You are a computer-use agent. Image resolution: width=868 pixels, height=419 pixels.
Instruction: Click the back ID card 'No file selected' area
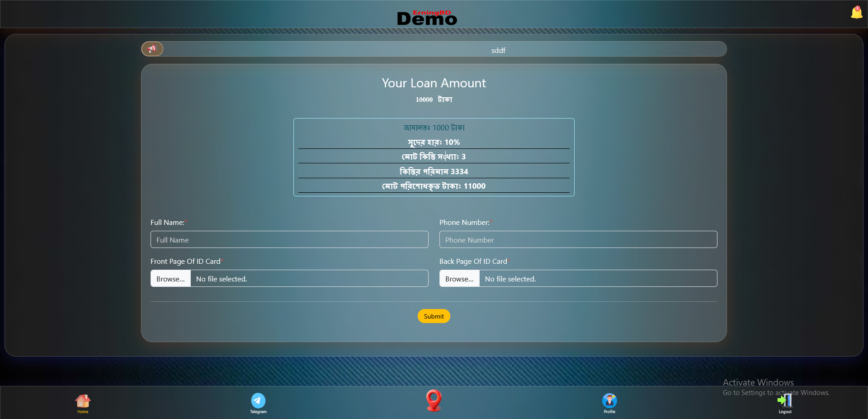point(598,279)
